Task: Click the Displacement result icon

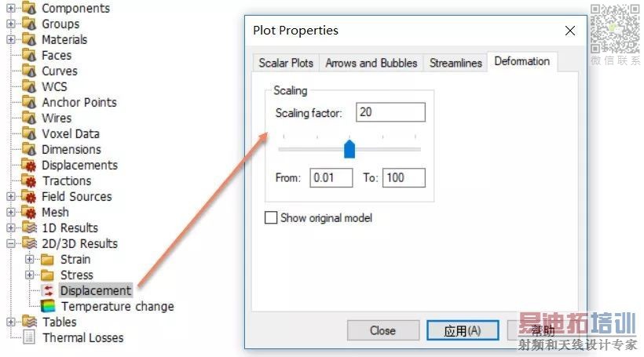Action: (x=49, y=291)
